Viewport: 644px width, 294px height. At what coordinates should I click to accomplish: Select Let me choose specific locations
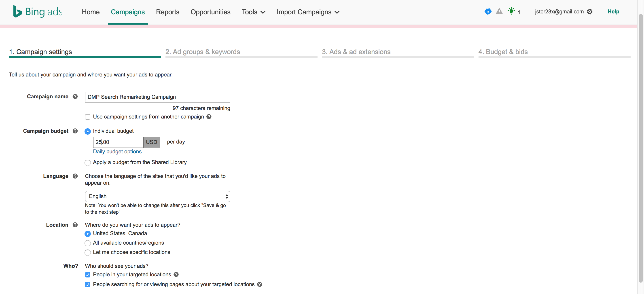(87, 252)
